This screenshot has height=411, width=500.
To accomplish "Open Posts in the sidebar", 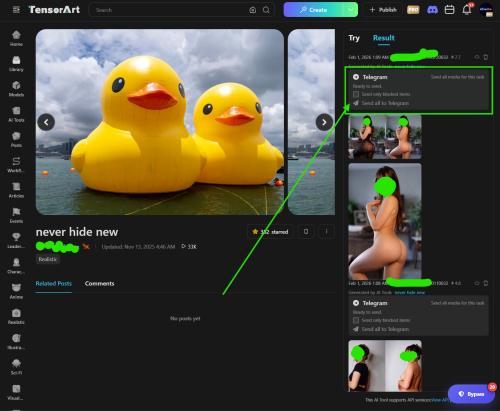I will tap(16, 140).
